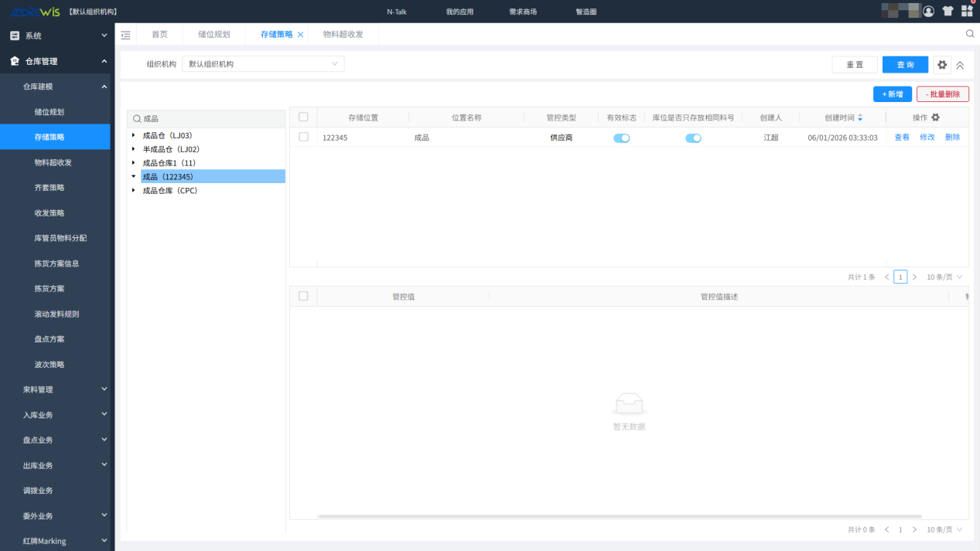Toggle the select-all checkbox in 存储位置 table header
The height and width of the screenshot is (551, 980).
(x=303, y=117)
